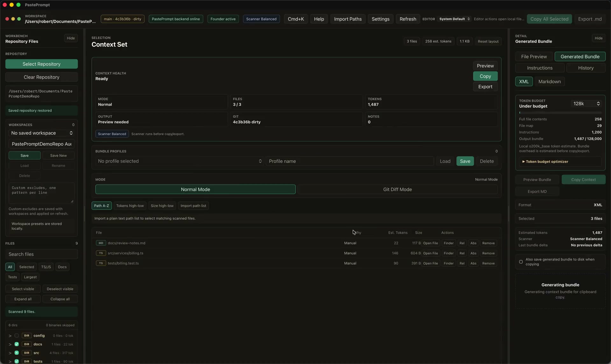Viewport: 611px width, 364px height.
Task: Click Import Paths in the toolbar
Action: (x=348, y=19)
